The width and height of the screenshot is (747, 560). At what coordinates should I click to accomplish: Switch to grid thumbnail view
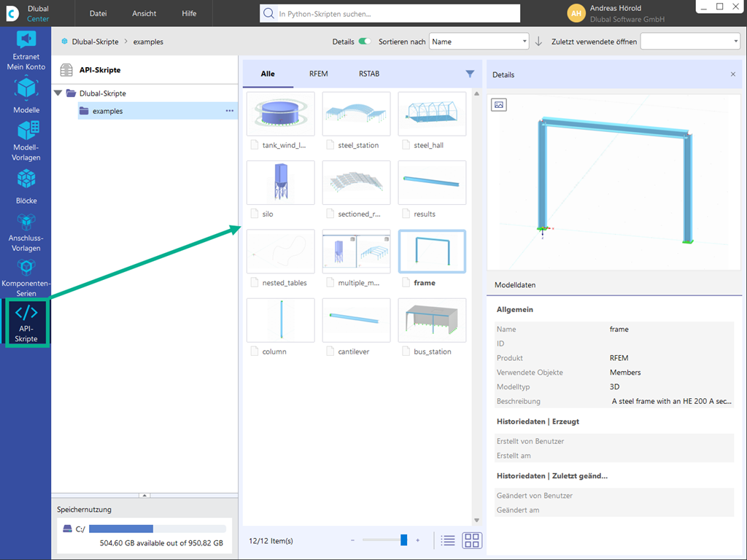click(x=472, y=540)
